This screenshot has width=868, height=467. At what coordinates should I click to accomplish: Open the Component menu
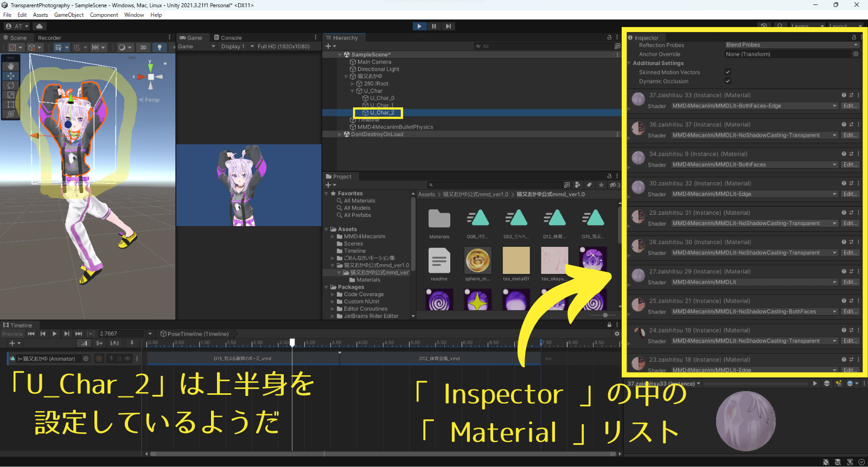104,15
